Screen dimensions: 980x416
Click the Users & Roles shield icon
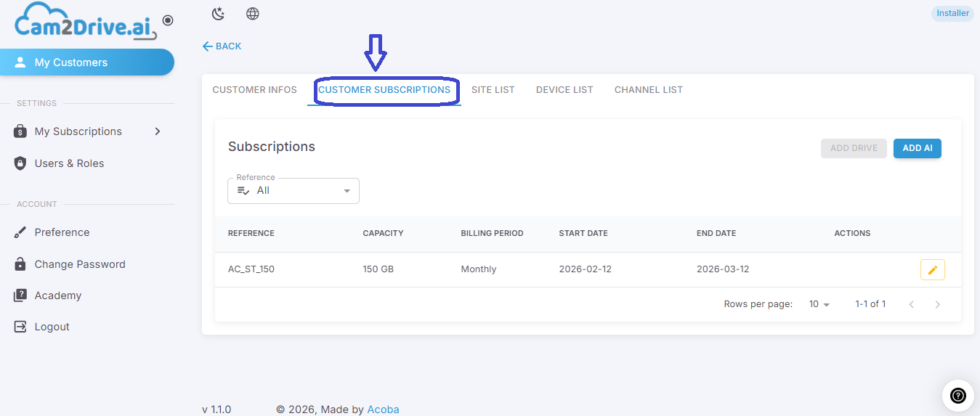pos(20,163)
